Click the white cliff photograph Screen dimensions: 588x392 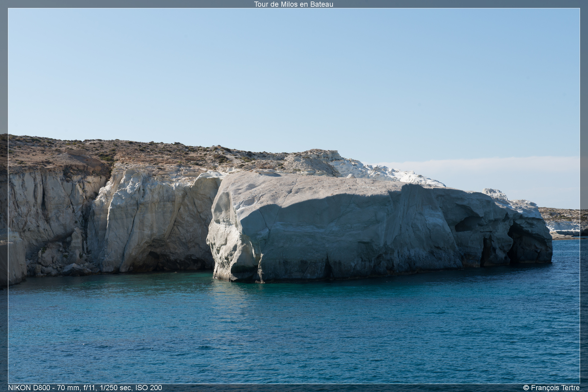294,196
